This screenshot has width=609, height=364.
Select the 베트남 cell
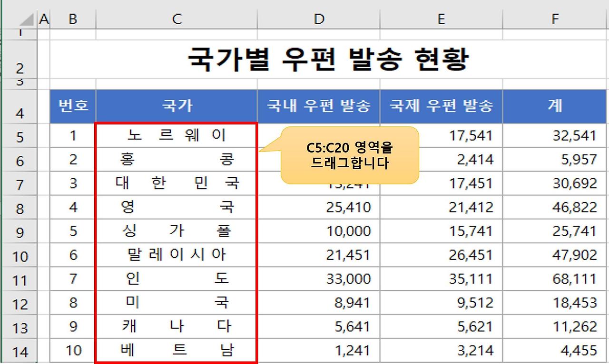click(177, 351)
